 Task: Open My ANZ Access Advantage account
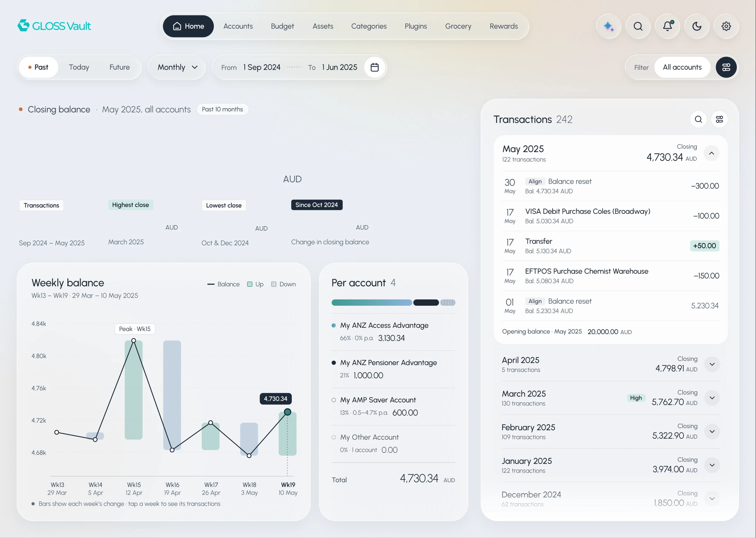click(393, 332)
